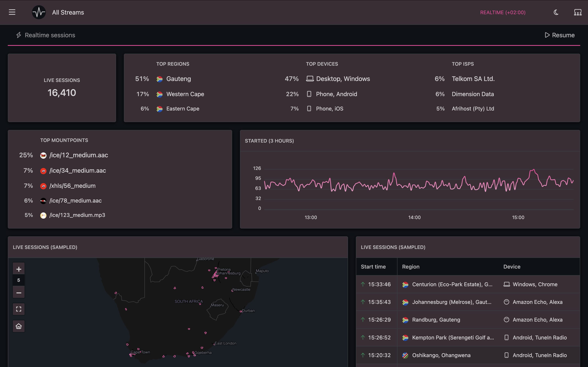Expand the Top ISPs Telkom SA Ltd entry
The image size is (588, 367).
click(x=473, y=79)
